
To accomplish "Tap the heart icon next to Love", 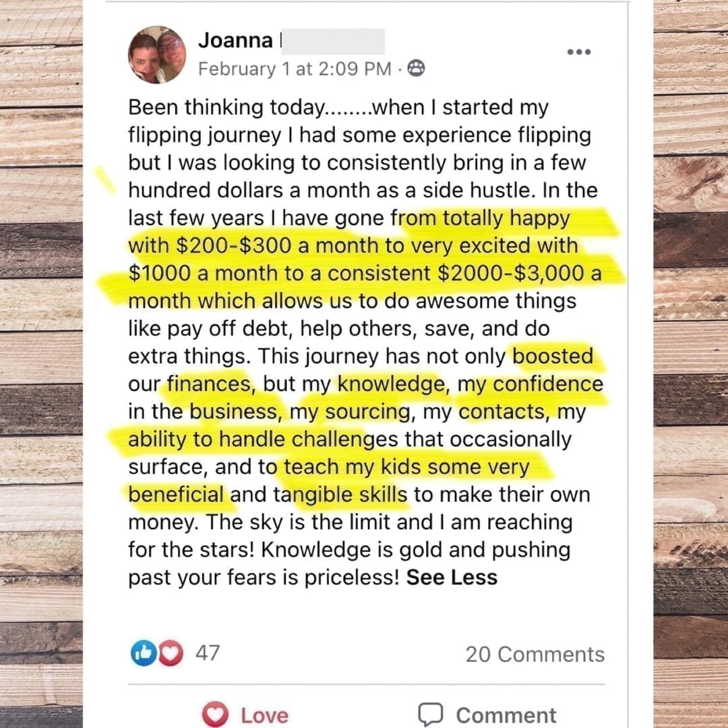I will [x=215, y=714].
